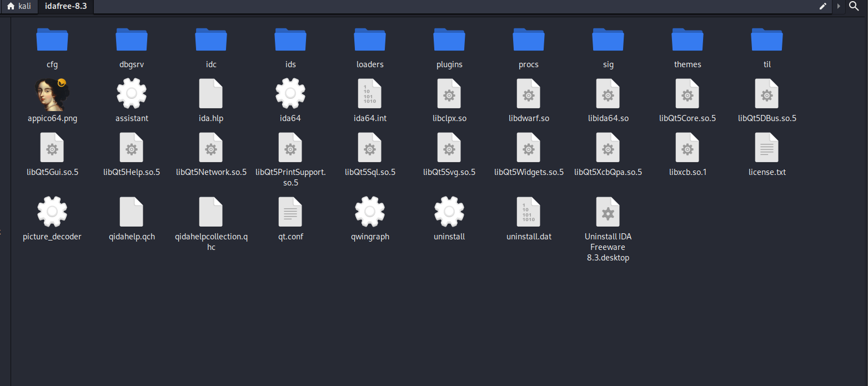Click the qwingraph executable icon

point(370,212)
